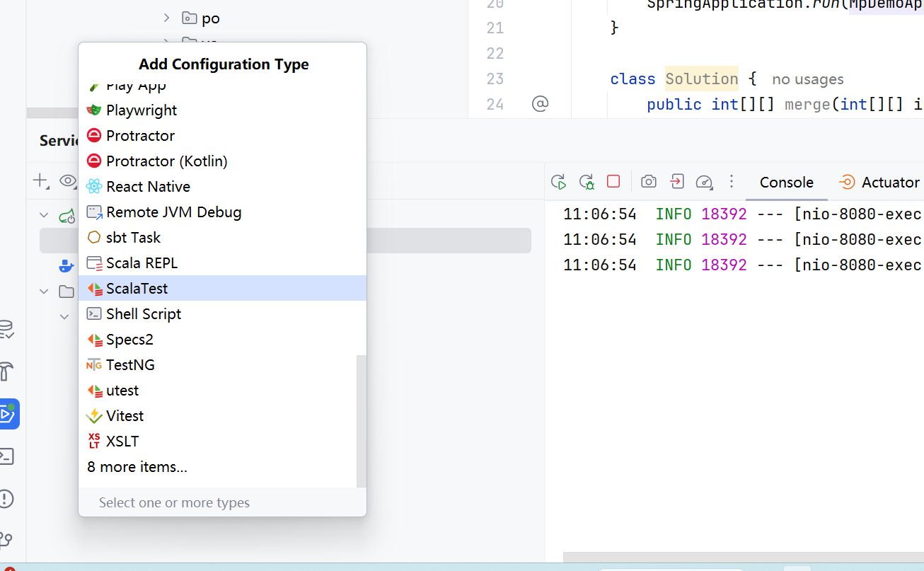924x571 pixels.
Task: Click the 'no usages' inlay hint
Action: click(807, 79)
